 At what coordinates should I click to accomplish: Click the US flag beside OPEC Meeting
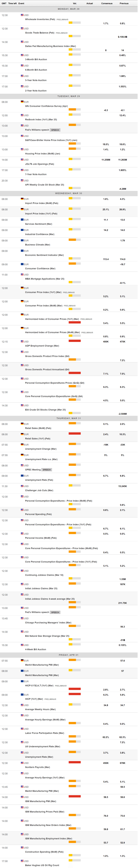[22, 465]
